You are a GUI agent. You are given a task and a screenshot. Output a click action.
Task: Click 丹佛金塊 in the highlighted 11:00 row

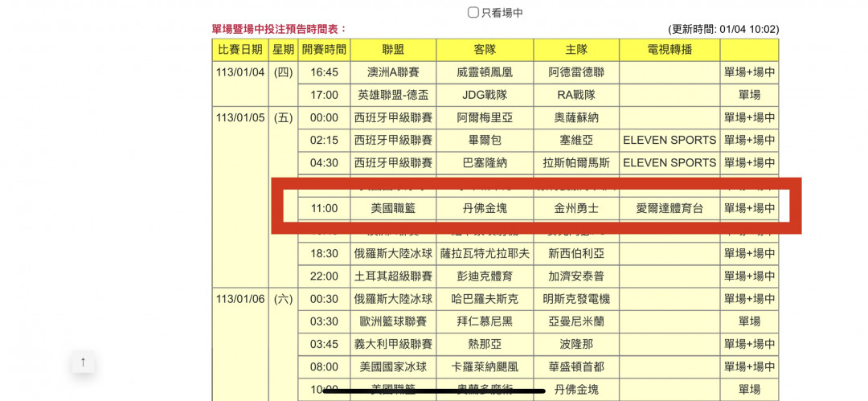click(485, 208)
